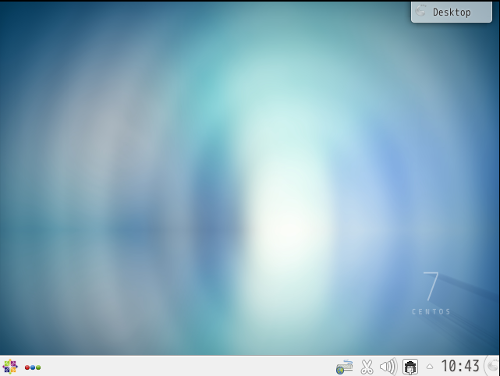This screenshot has width=500, height=376.
Task: Open the volume speaker tray icon
Action: click(x=388, y=367)
